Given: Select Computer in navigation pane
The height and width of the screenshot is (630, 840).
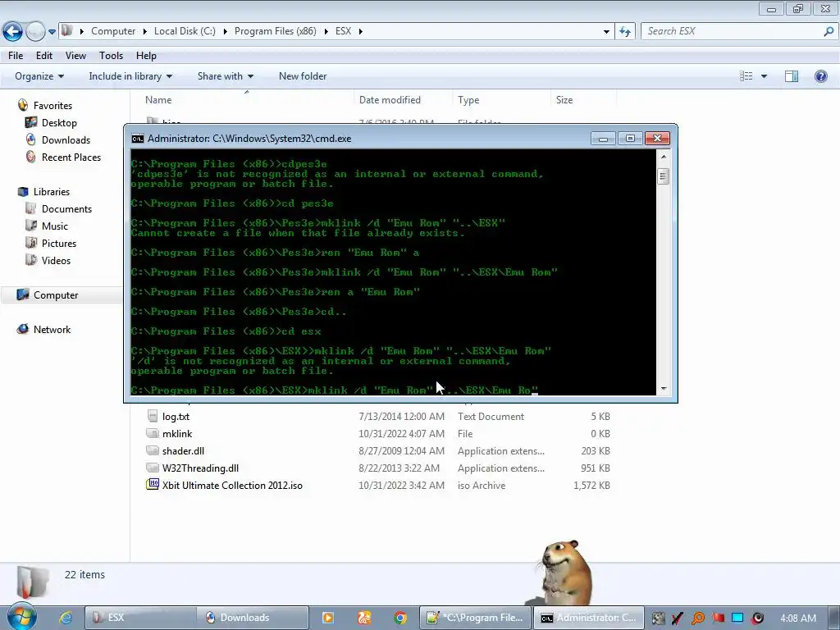Looking at the screenshot, I should (x=56, y=295).
